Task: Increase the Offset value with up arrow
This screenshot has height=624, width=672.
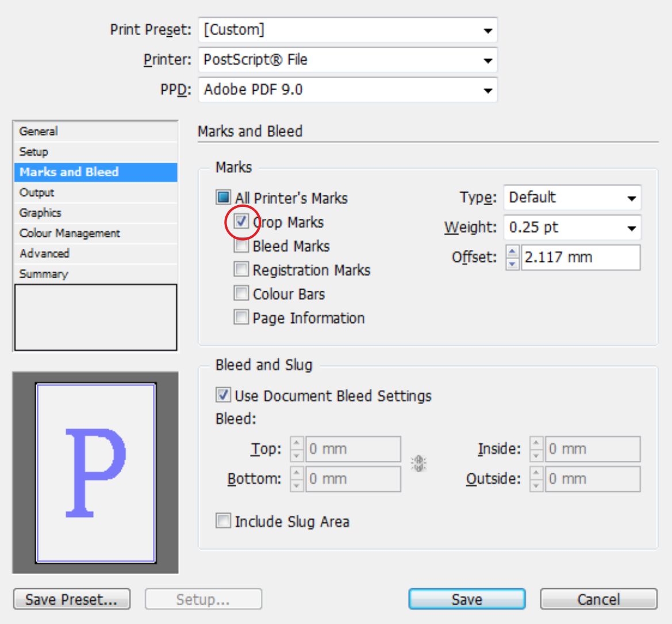Action: pos(513,252)
